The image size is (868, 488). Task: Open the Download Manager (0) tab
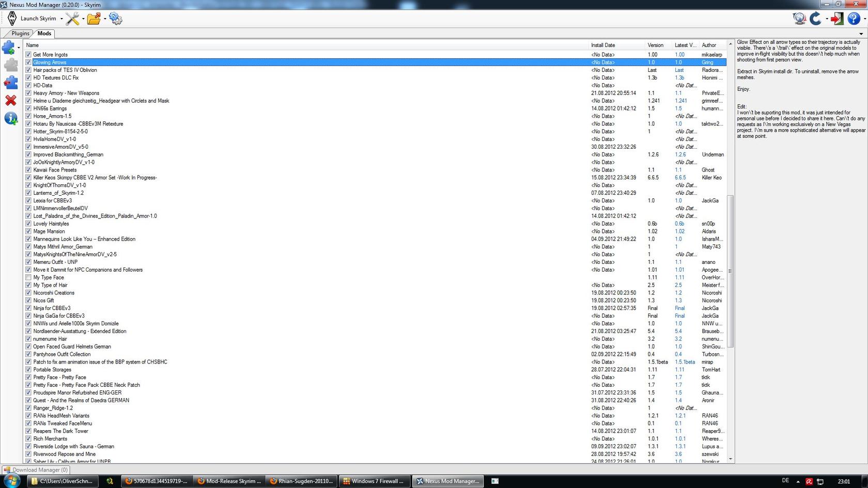[36, 470]
